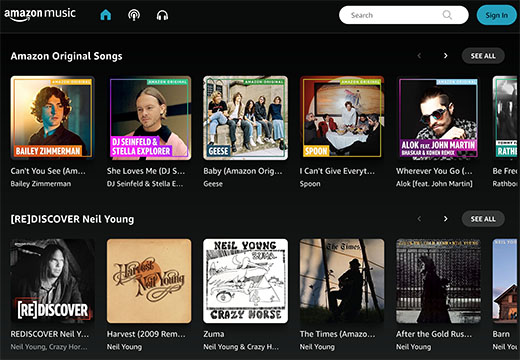Image resolution: width=520 pixels, height=360 pixels.
Task: Go to the Home icon tab
Action: pyautogui.click(x=106, y=15)
